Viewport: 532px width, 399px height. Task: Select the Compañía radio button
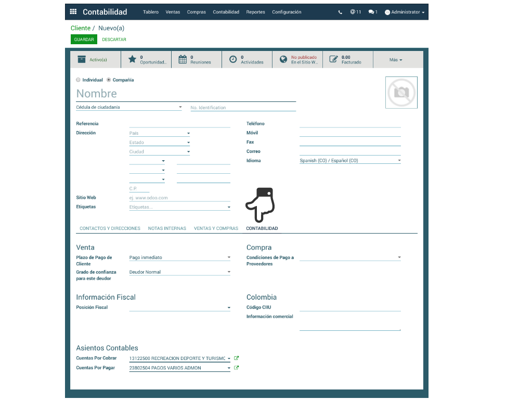[x=109, y=80]
